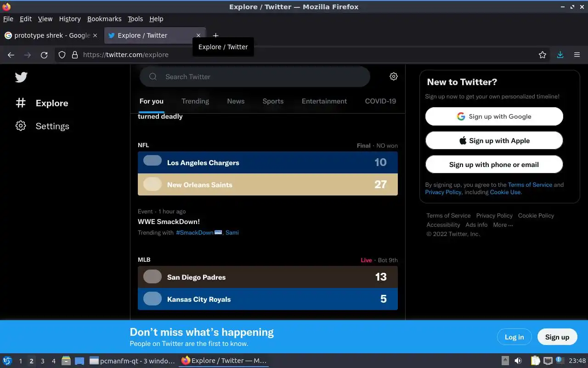
Task: Show site security lock info
Action: pos(75,55)
